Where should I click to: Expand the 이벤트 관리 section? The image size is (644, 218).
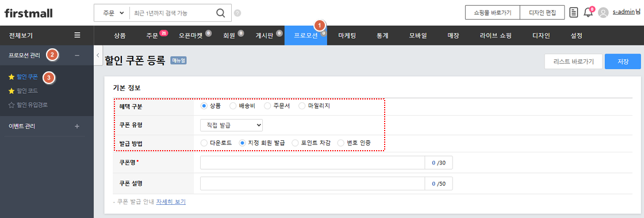[77, 126]
